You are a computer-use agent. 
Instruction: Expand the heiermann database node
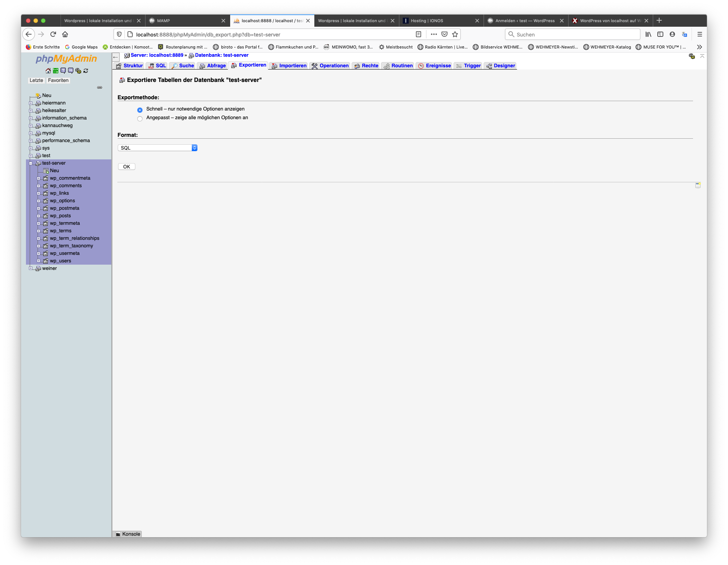[31, 103]
